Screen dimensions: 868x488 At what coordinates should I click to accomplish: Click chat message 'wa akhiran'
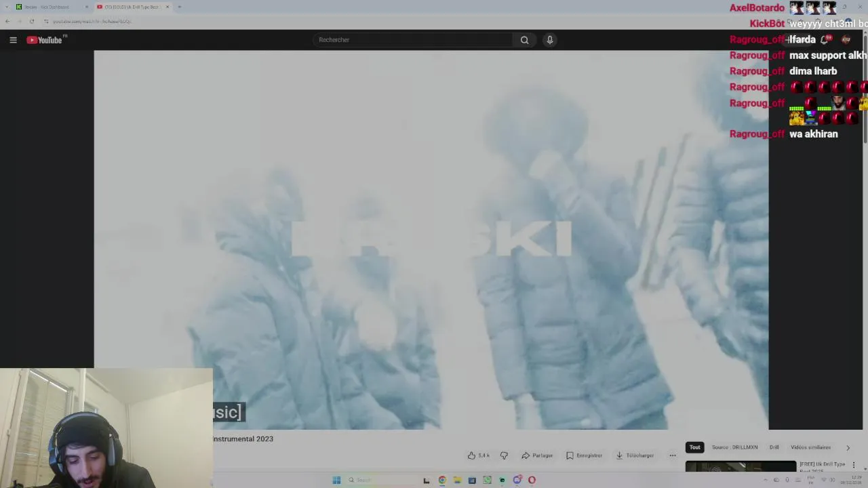click(x=814, y=134)
